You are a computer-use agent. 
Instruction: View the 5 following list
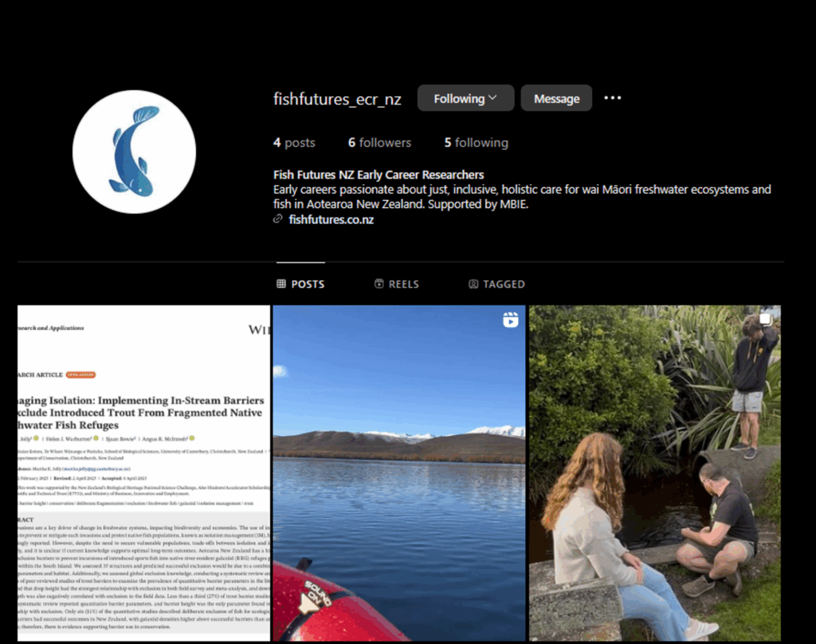477,143
